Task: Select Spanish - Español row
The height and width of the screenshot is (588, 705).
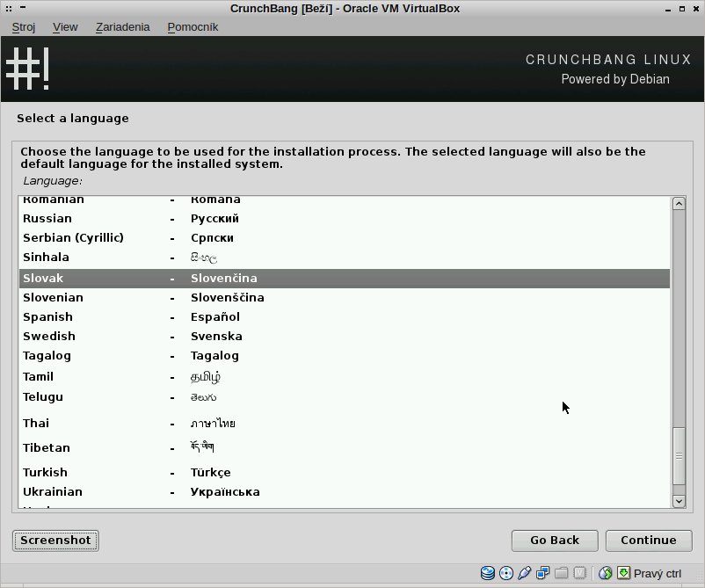Action: 345,317
